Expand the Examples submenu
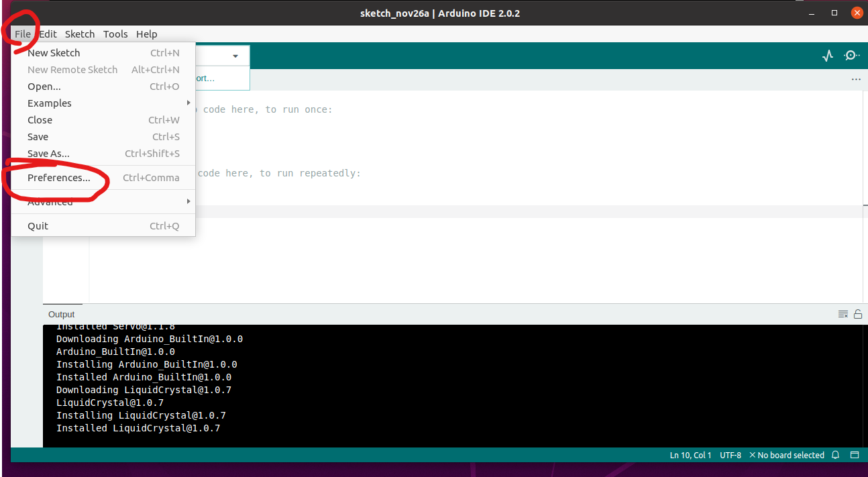The height and width of the screenshot is (477, 868). coord(103,103)
